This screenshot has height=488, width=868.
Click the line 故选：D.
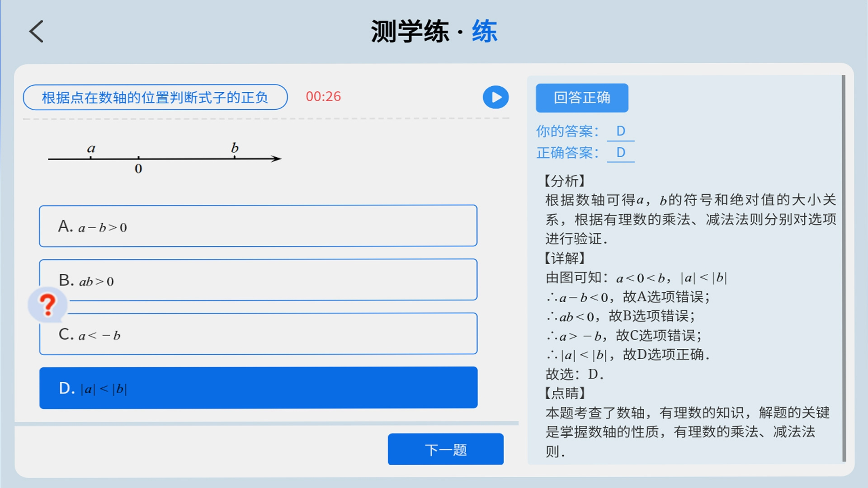[x=575, y=374]
